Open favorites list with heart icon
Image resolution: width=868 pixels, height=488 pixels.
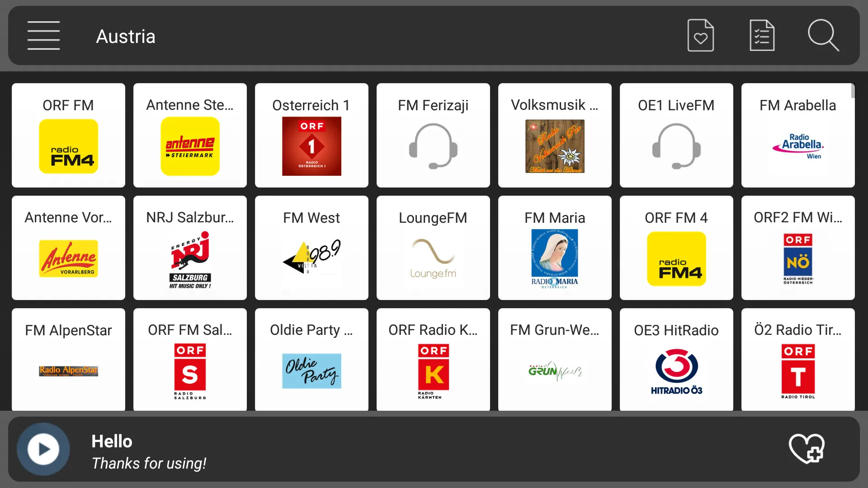[x=700, y=36]
